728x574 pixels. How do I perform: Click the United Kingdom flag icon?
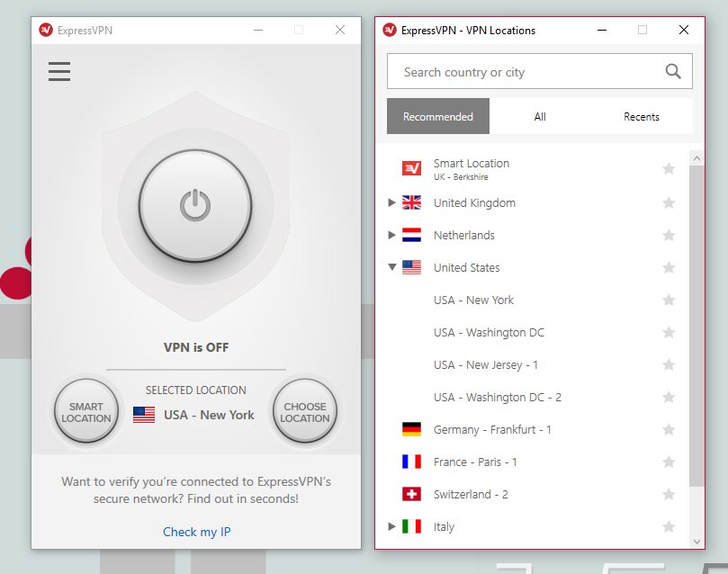pos(411,202)
